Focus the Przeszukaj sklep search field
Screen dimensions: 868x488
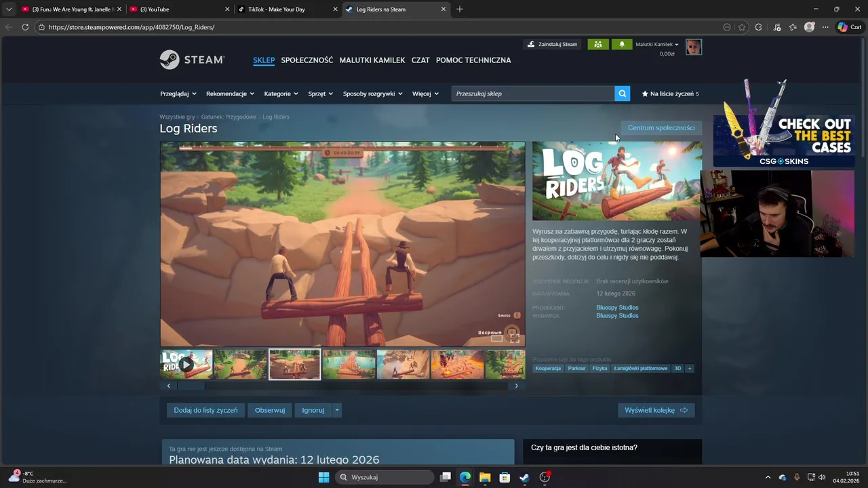[x=533, y=94]
